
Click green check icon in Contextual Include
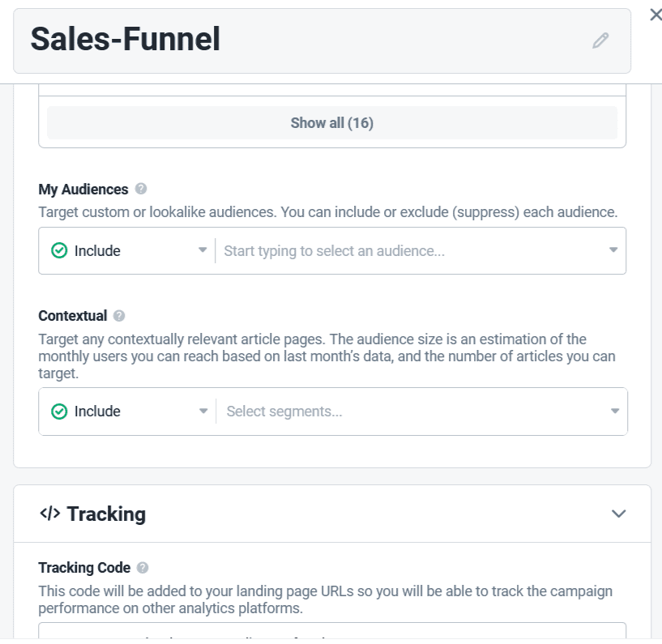pos(59,412)
